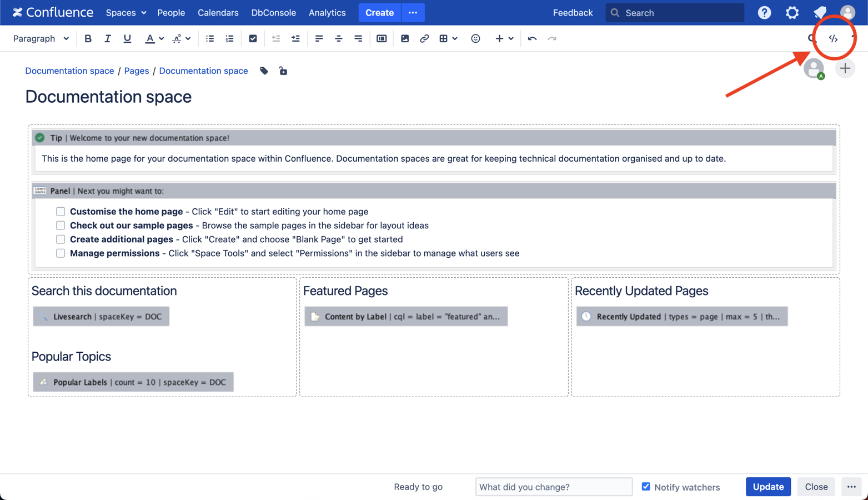Image resolution: width=868 pixels, height=500 pixels.
Task: Open the emoticon picker
Action: click(x=475, y=38)
